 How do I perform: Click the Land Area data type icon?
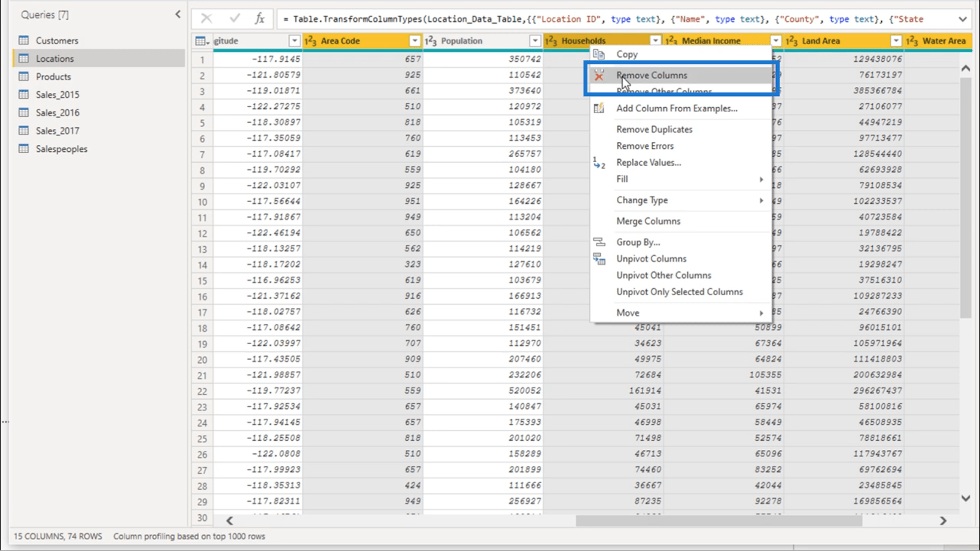pyautogui.click(x=792, y=41)
